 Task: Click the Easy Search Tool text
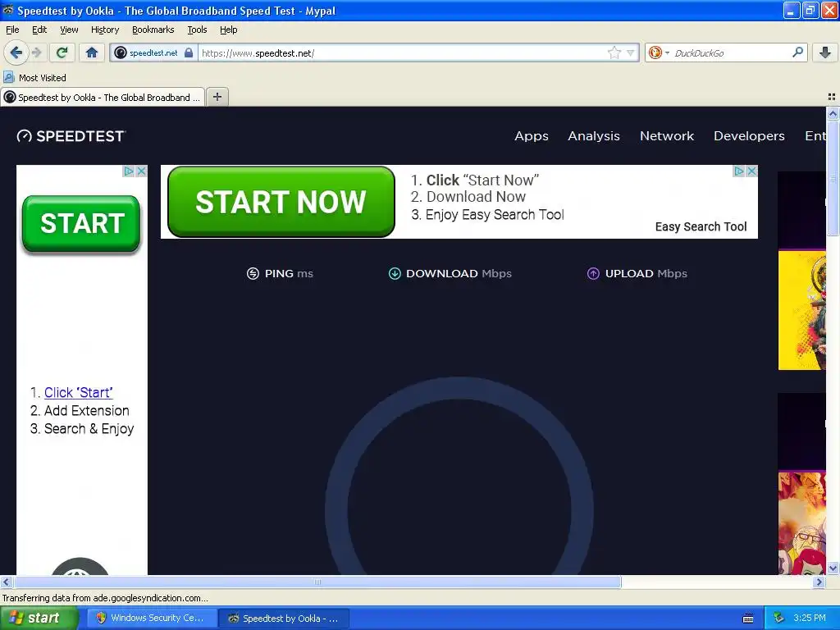pos(701,226)
